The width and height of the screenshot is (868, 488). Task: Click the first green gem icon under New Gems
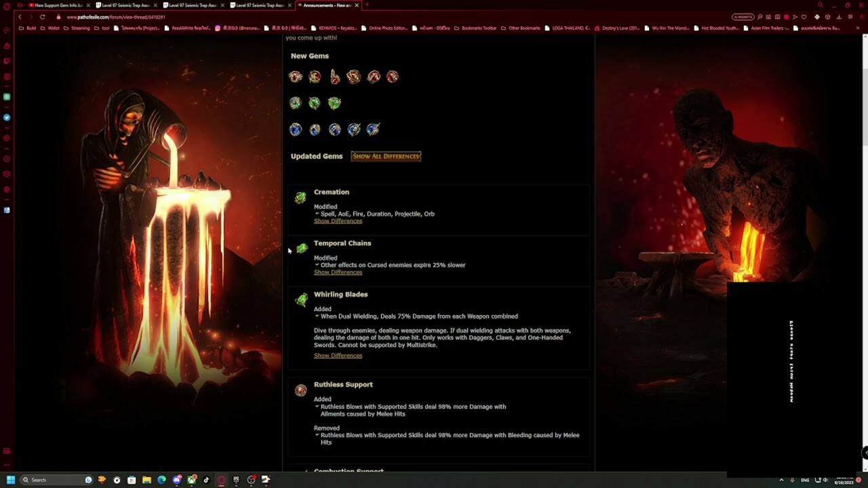[295, 103]
